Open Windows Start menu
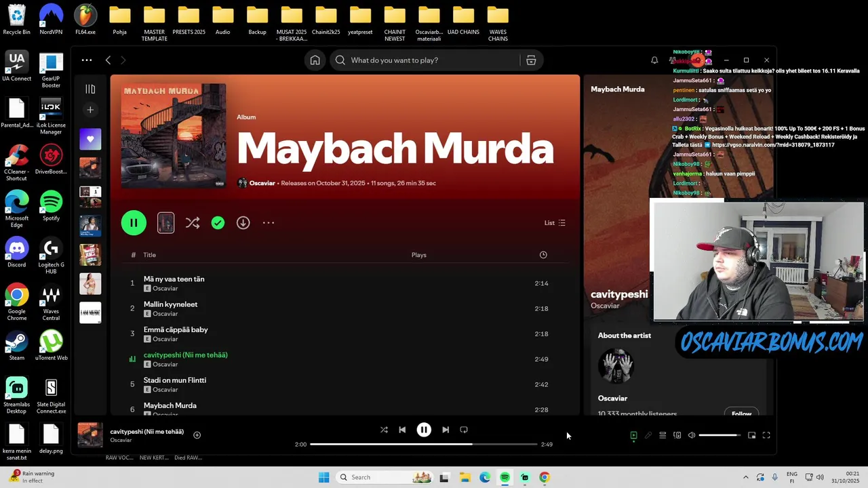The height and width of the screenshot is (488, 868). click(324, 477)
